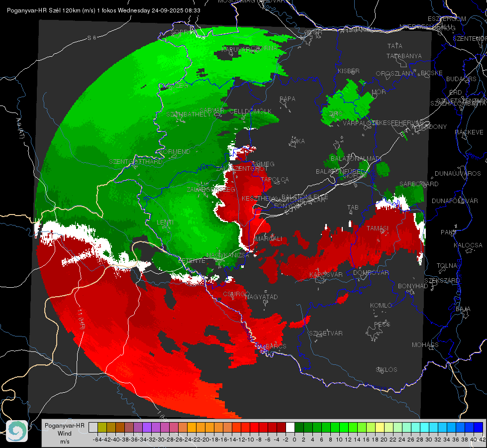Click the NAGYKANIZSA city label
This screenshot has height=448, width=487.
(x=227, y=255)
